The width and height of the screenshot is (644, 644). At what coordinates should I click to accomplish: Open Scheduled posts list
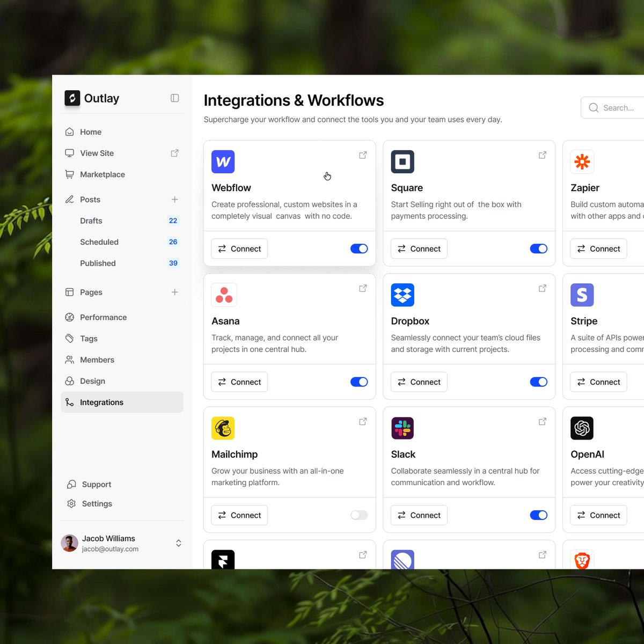point(122,242)
